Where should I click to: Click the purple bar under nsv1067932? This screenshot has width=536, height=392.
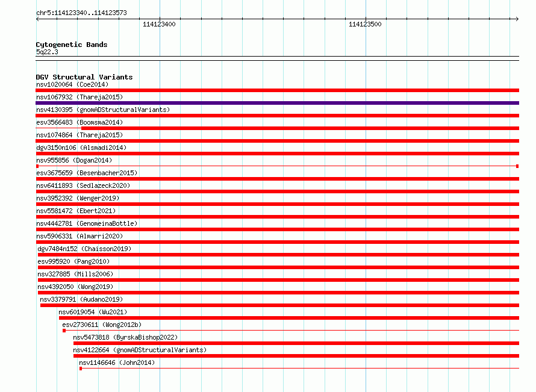tap(277, 103)
